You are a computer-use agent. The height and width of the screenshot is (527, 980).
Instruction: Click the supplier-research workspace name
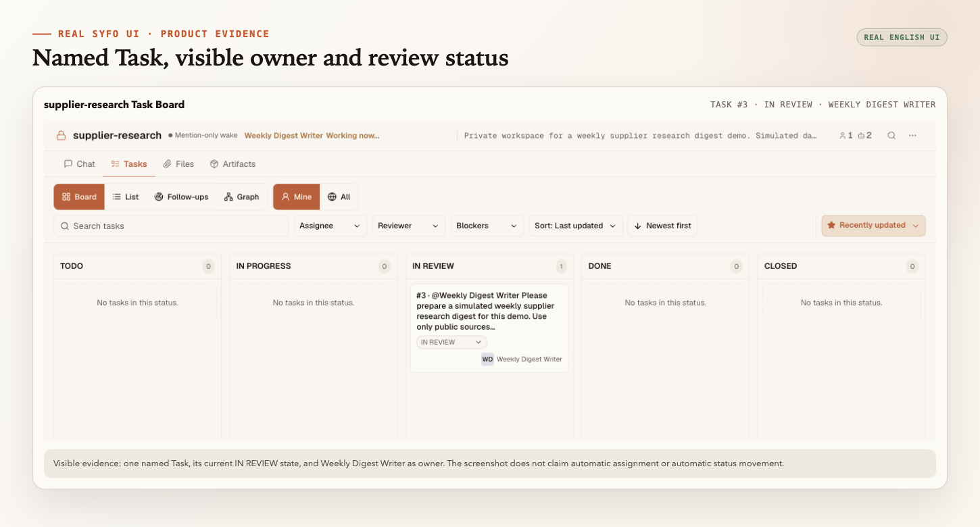[117, 136]
